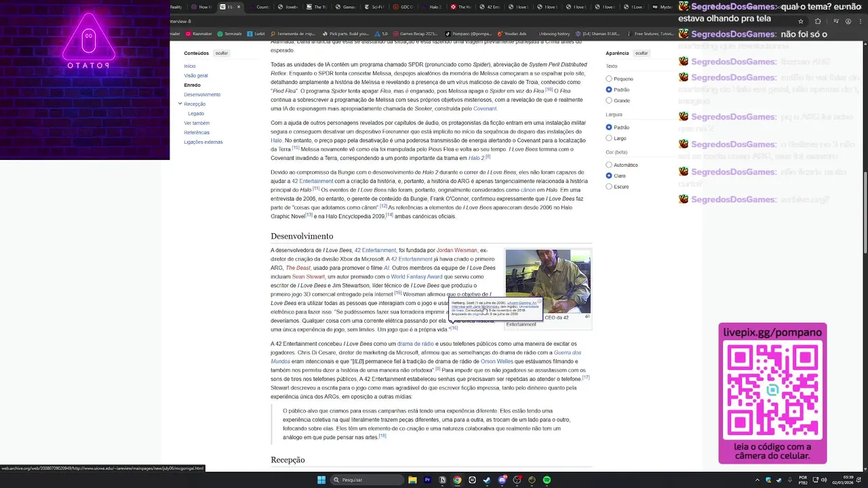Open the Lurkit bookmark

click(x=256, y=33)
